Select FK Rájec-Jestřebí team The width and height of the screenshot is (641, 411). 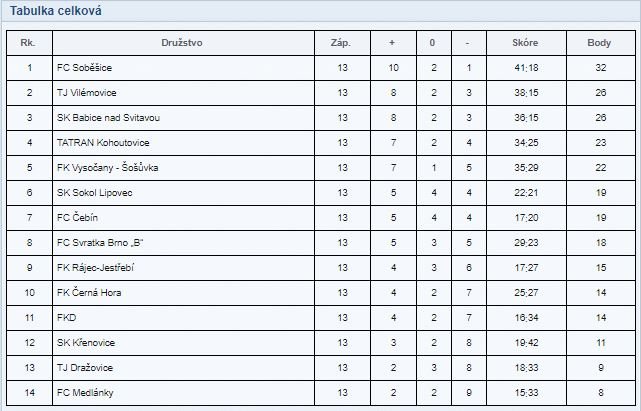95,267
